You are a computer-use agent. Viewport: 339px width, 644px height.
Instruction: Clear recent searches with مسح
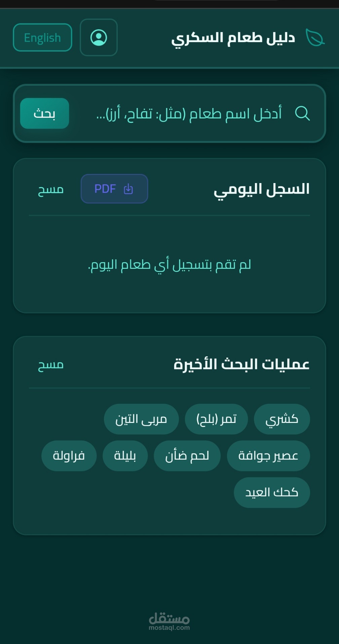tap(51, 365)
